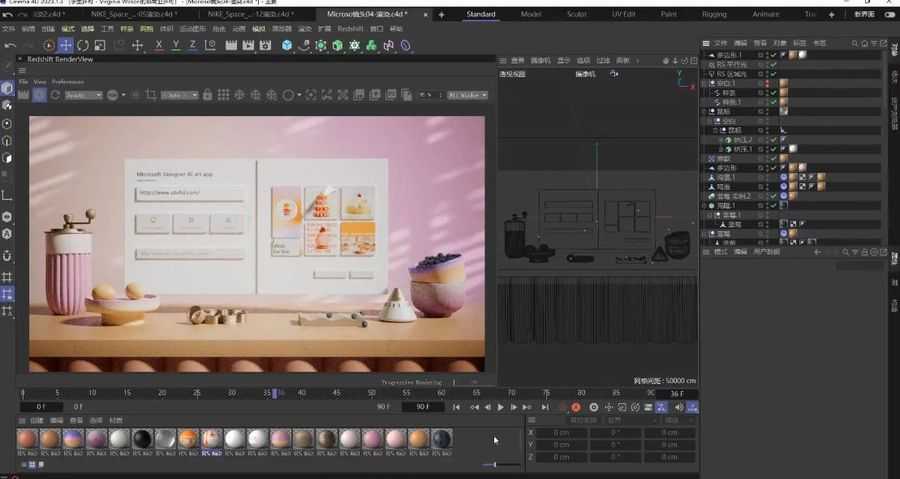Select the first orange material swatch
The image size is (900, 479).
[27, 439]
